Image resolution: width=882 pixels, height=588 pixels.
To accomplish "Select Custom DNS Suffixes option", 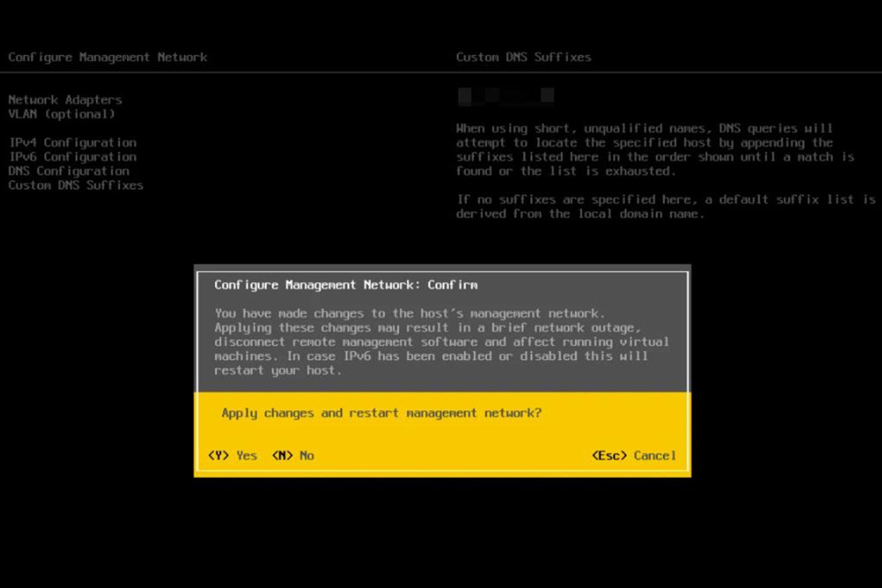I will 75,185.
